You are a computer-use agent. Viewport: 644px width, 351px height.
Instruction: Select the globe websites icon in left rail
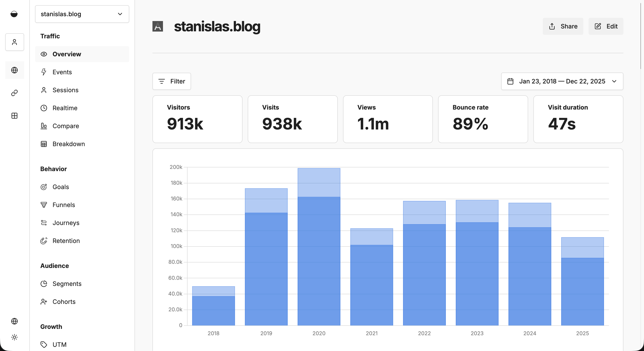click(14, 70)
